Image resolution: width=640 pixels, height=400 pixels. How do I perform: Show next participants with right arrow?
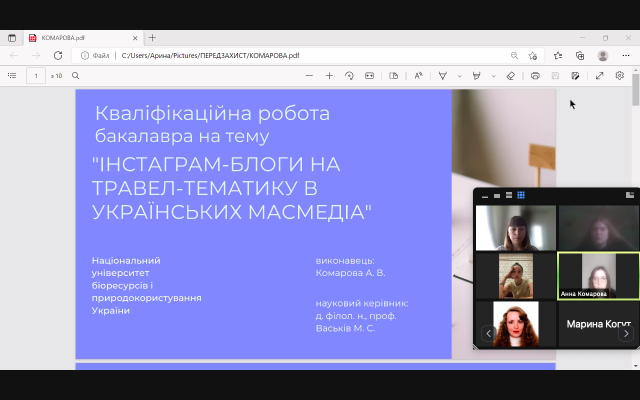pos(626,333)
